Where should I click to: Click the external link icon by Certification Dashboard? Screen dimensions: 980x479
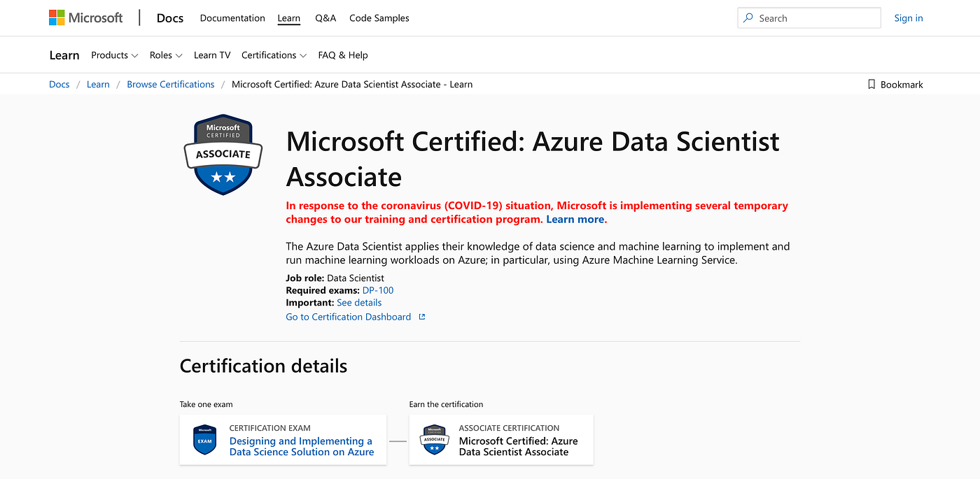coord(422,317)
